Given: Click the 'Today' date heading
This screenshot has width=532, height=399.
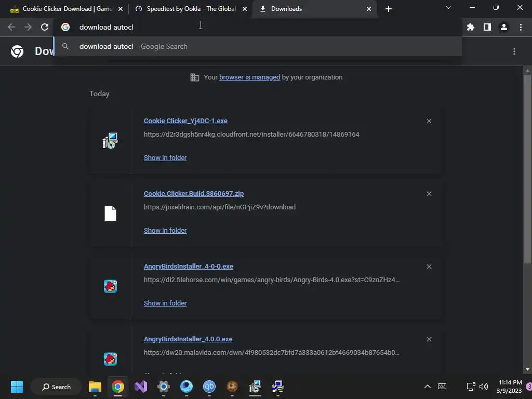Looking at the screenshot, I should pyautogui.click(x=99, y=94).
